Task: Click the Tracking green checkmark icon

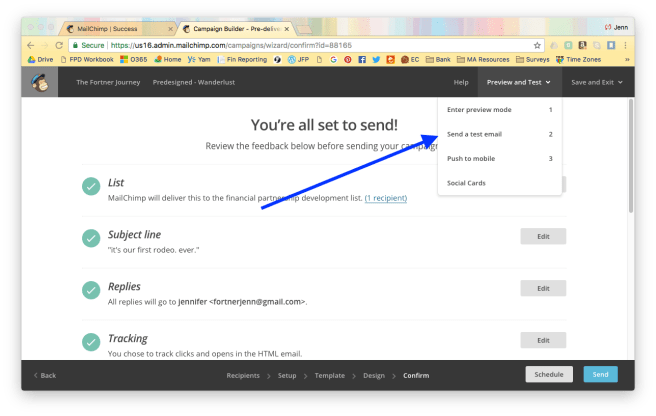Action: click(x=91, y=342)
